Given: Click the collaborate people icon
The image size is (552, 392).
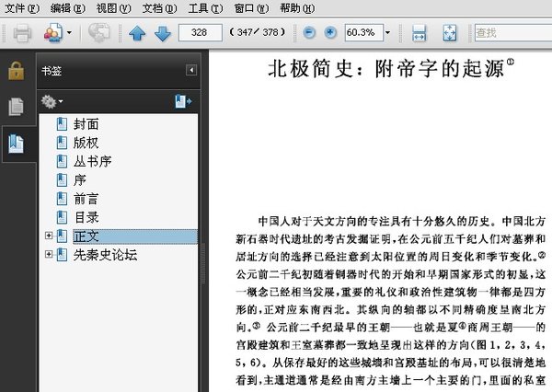Looking at the screenshot, I should 52,33.
